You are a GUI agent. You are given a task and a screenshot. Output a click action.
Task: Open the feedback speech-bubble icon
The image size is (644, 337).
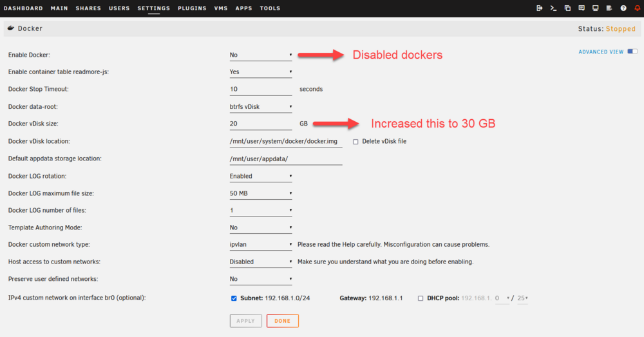[x=581, y=8]
